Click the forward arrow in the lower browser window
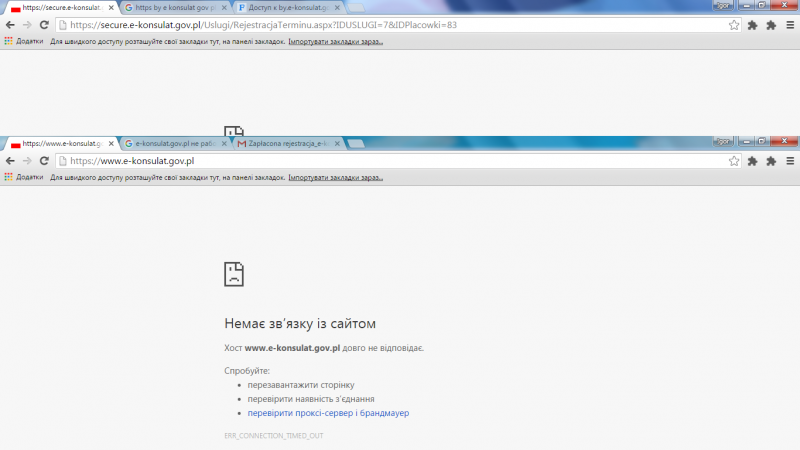800x450 pixels. point(27,161)
